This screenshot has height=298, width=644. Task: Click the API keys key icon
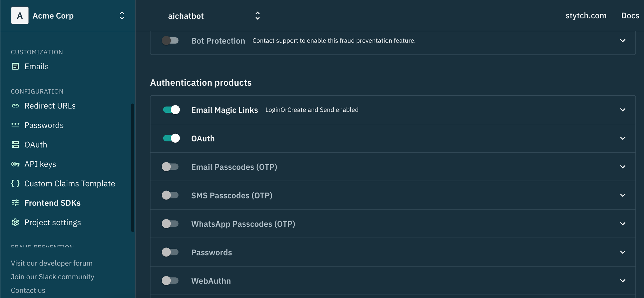click(15, 164)
